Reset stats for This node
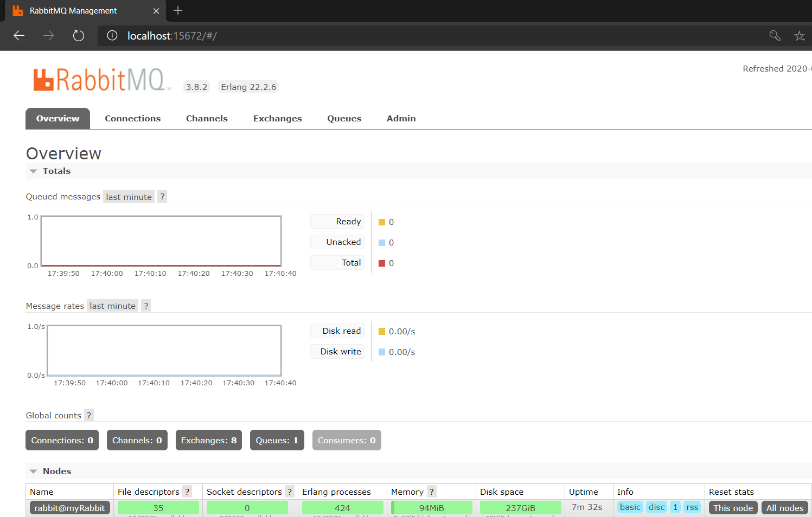812x517 pixels. coord(733,508)
